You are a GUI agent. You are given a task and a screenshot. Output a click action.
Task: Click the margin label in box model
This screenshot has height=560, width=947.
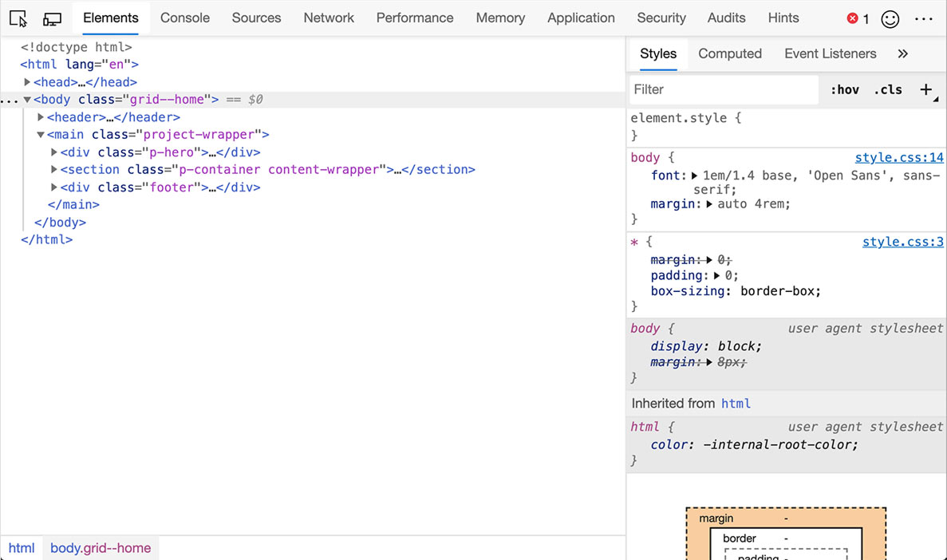pos(716,519)
